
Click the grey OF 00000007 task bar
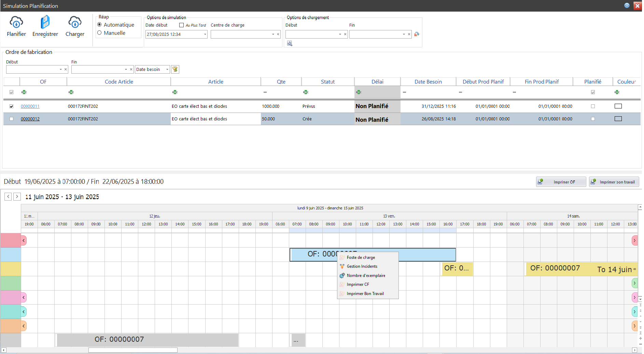pyautogui.click(x=147, y=340)
